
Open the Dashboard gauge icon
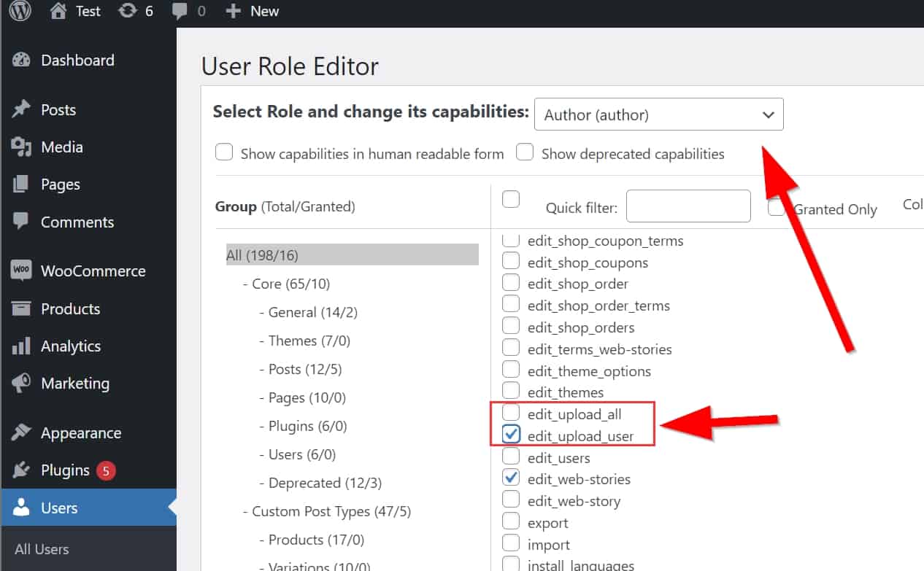click(21, 61)
